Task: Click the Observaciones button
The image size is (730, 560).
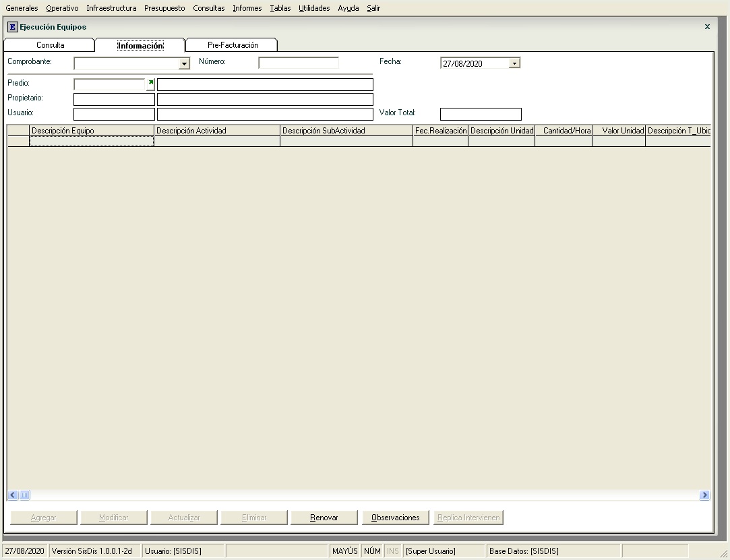Action: (x=396, y=518)
